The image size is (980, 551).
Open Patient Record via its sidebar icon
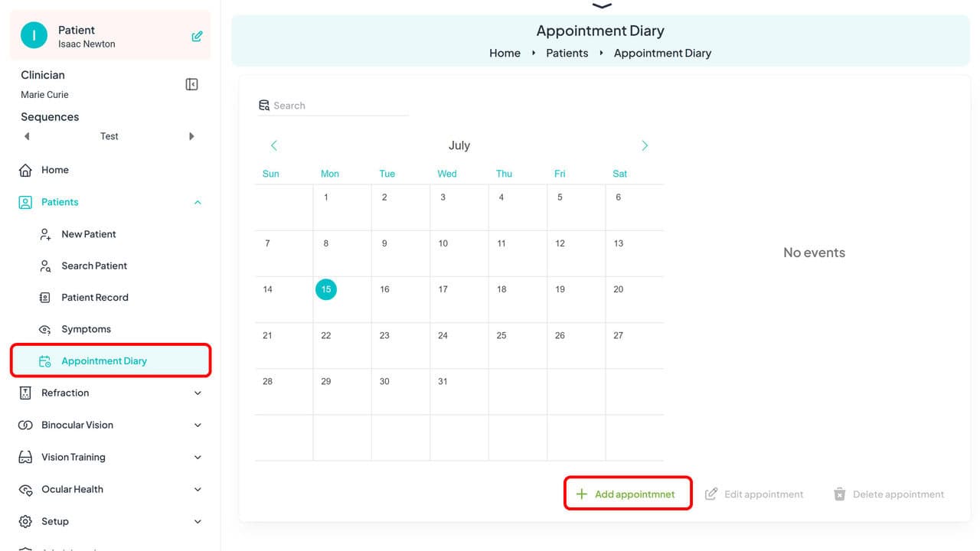[46, 297]
